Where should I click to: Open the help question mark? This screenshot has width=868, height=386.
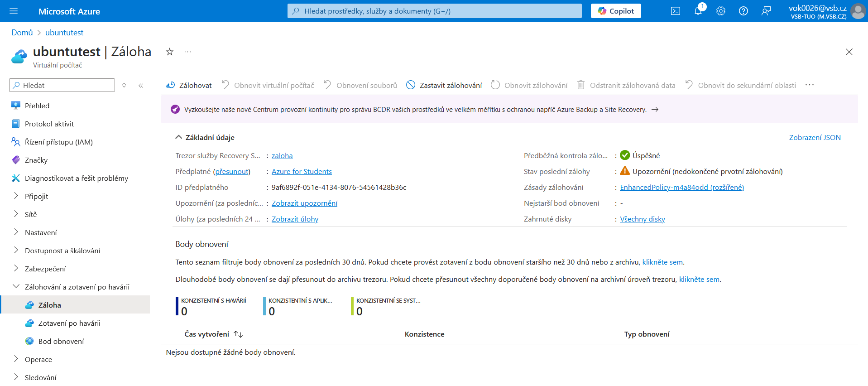tap(743, 11)
